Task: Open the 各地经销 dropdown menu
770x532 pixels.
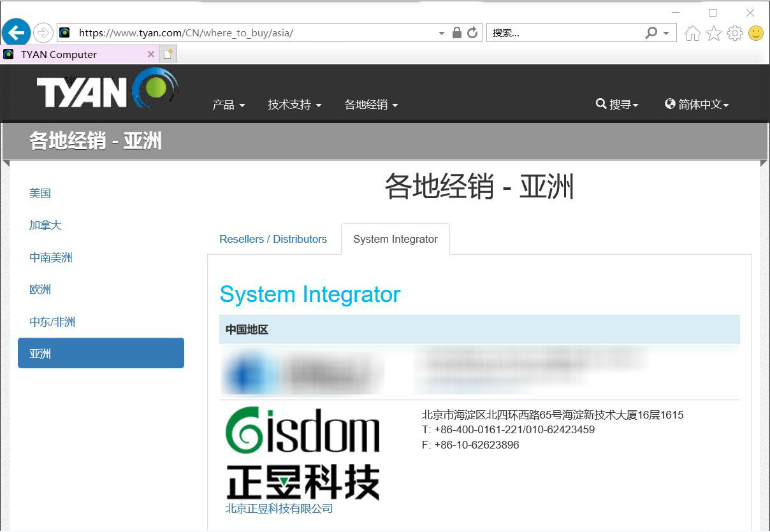Action: (371, 104)
